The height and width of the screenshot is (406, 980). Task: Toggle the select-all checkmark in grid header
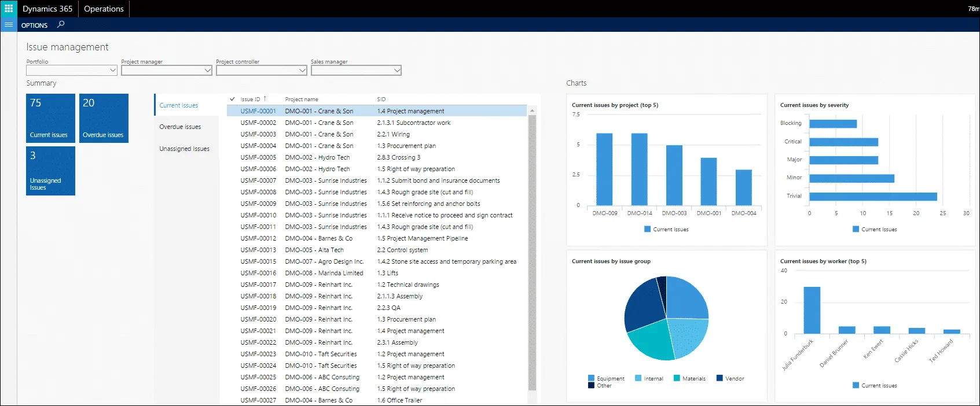(232, 99)
